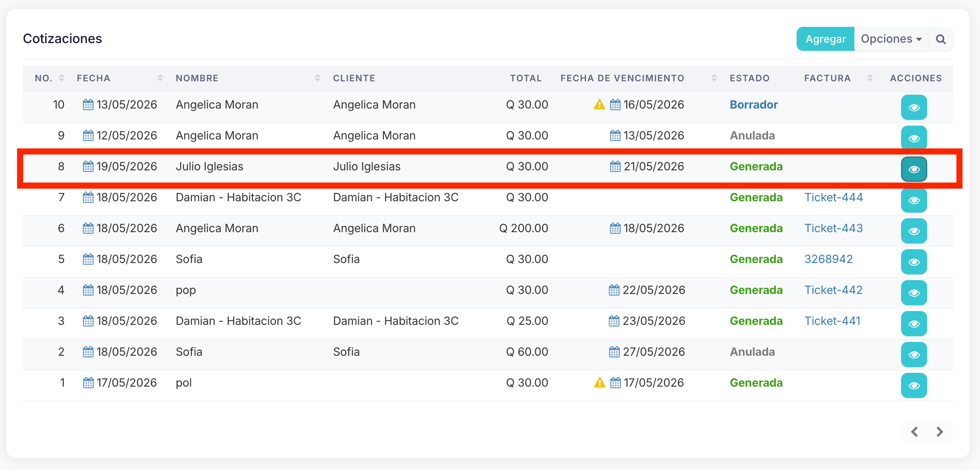
Task: Sort by NO. column arrows
Action: (x=61, y=78)
